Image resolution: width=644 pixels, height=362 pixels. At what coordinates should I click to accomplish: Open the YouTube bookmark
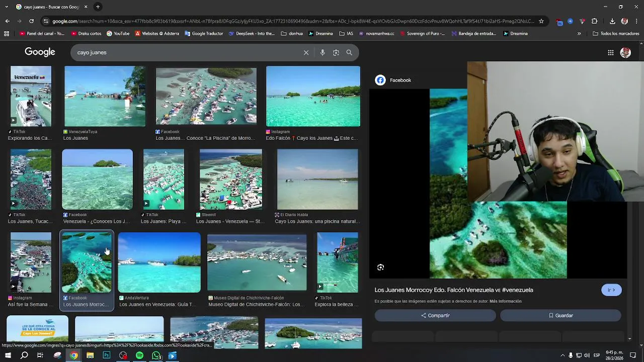(118, 34)
